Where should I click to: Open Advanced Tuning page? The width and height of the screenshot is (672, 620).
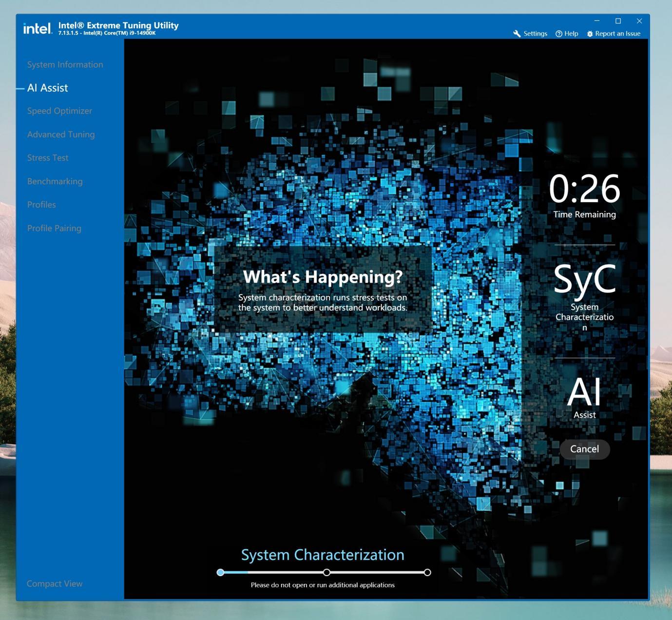point(61,134)
